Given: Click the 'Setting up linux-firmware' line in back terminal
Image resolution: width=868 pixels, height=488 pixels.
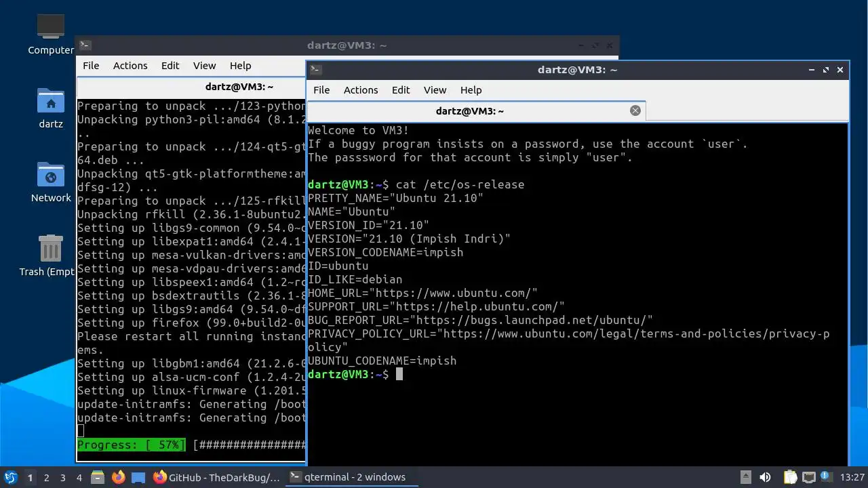Looking at the screenshot, I should tap(191, 390).
